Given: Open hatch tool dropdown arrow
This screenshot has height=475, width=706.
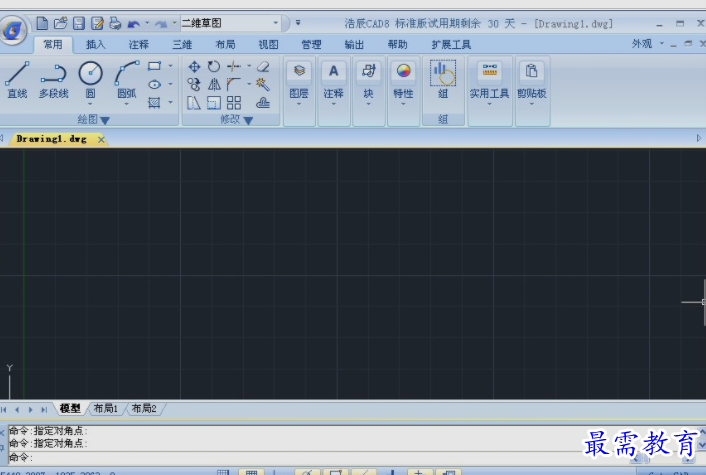Looking at the screenshot, I should coord(171,103).
